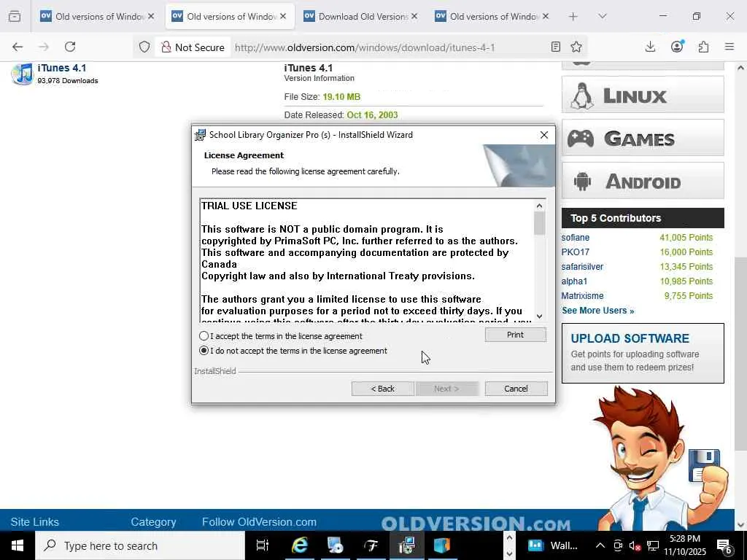Click the taskbar disc installer icon

pyautogui.click(x=336, y=545)
